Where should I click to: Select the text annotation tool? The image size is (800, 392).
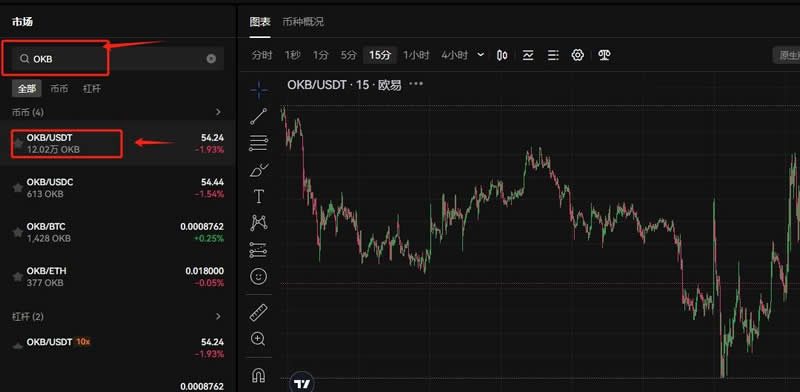(259, 197)
